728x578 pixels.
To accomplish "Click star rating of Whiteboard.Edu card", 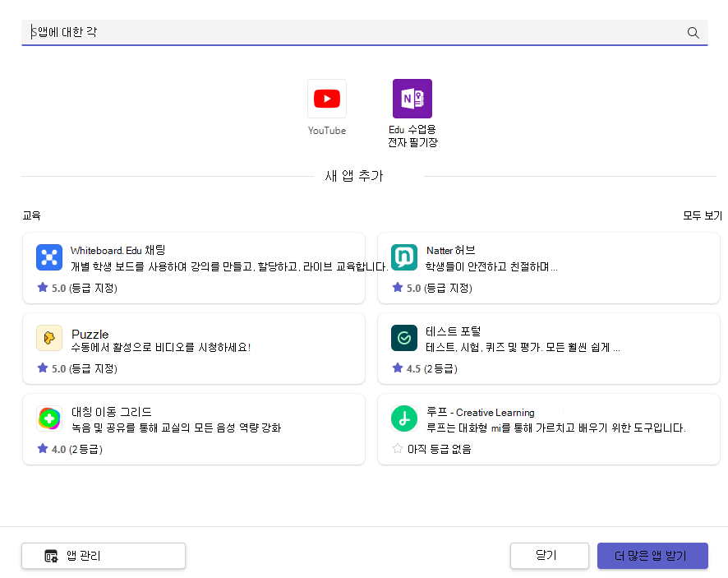I will pos(43,288).
